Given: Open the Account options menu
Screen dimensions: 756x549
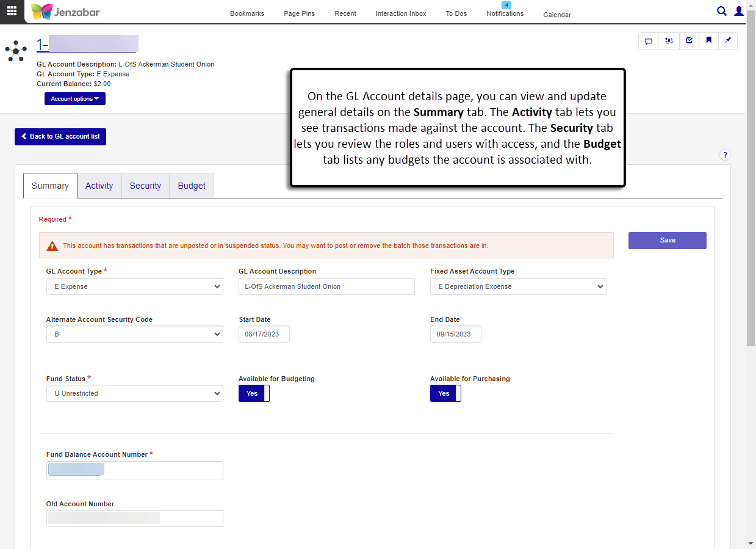Looking at the screenshot, I should pos(74,99).
